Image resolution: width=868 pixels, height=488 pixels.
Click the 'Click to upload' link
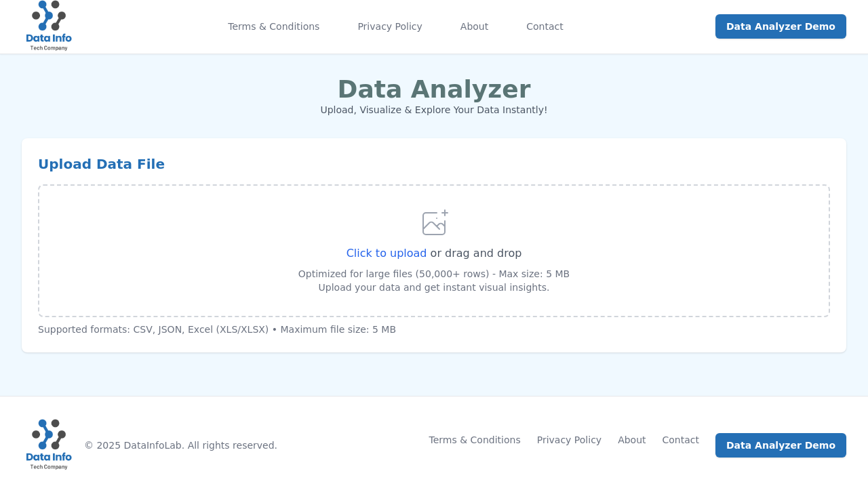point(386,253)
